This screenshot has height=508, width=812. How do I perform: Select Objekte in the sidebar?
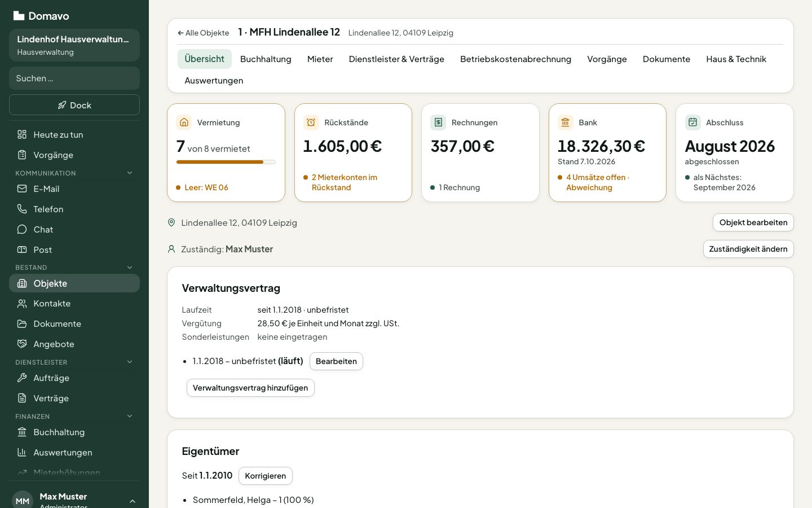74,283
